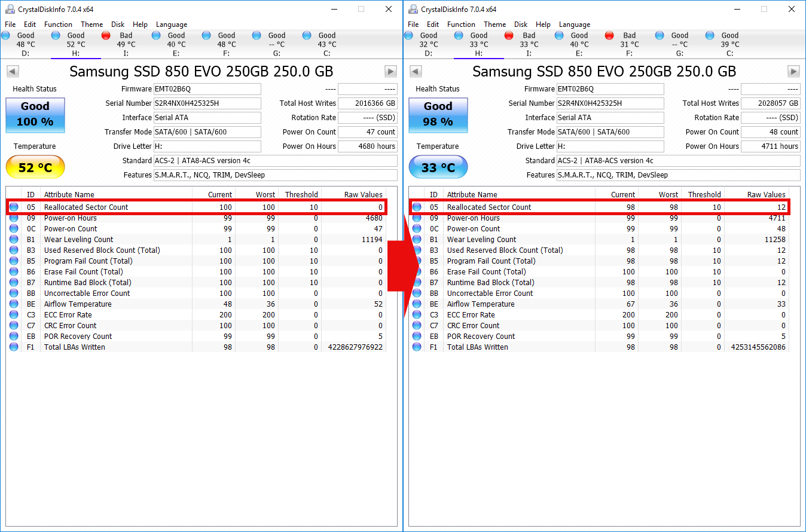
Task: Select Erase Fail Count (Total) row, left window
Action: tap(196, 272)
